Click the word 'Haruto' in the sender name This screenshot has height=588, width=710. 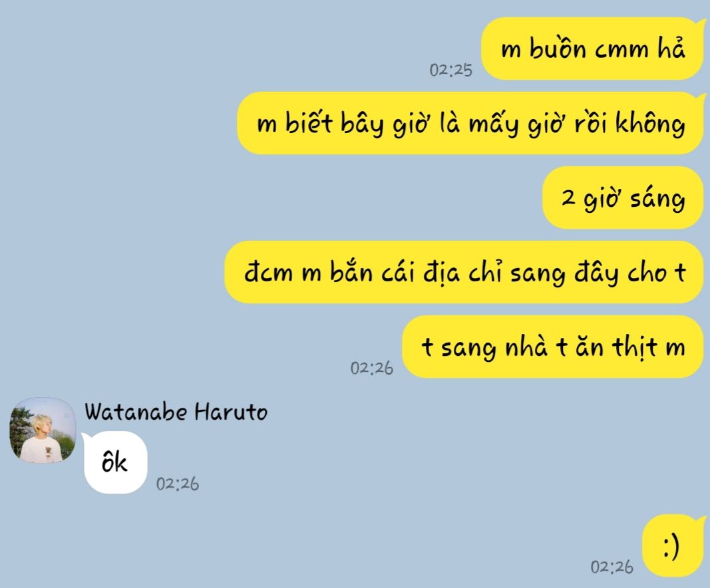pyautogui.click(x=231, y=412)
